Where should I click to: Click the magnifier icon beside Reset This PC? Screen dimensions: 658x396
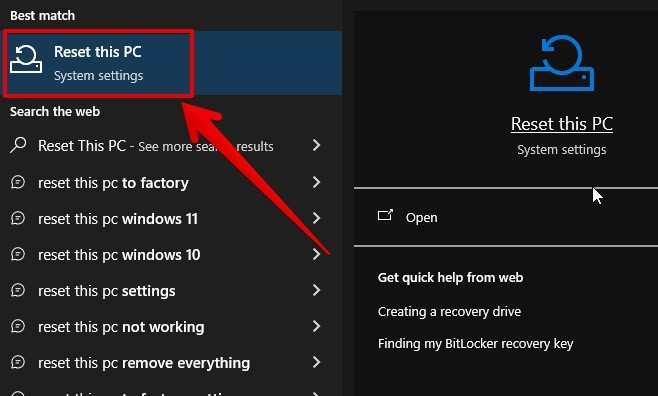18,146
